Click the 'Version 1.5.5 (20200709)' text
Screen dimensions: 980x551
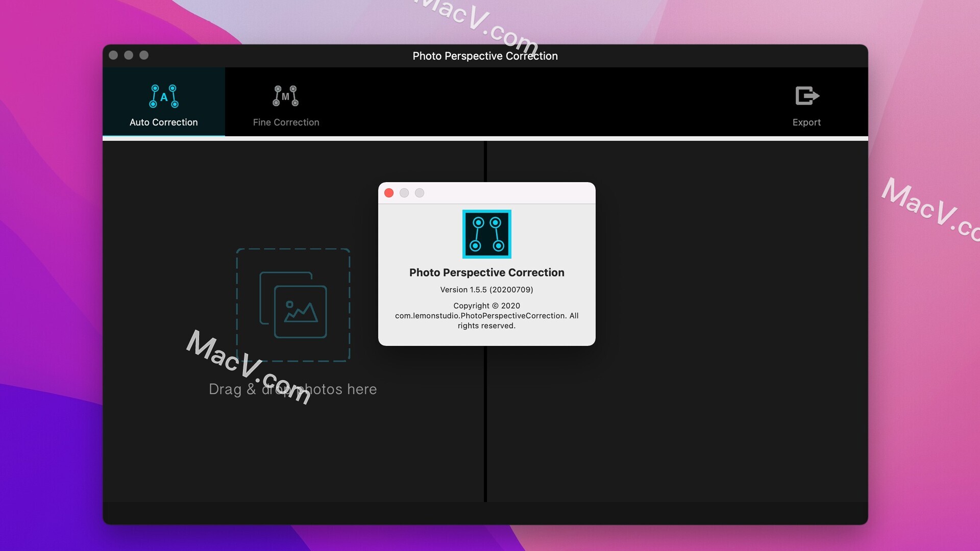pyautogui.click(x=486, y=290)
